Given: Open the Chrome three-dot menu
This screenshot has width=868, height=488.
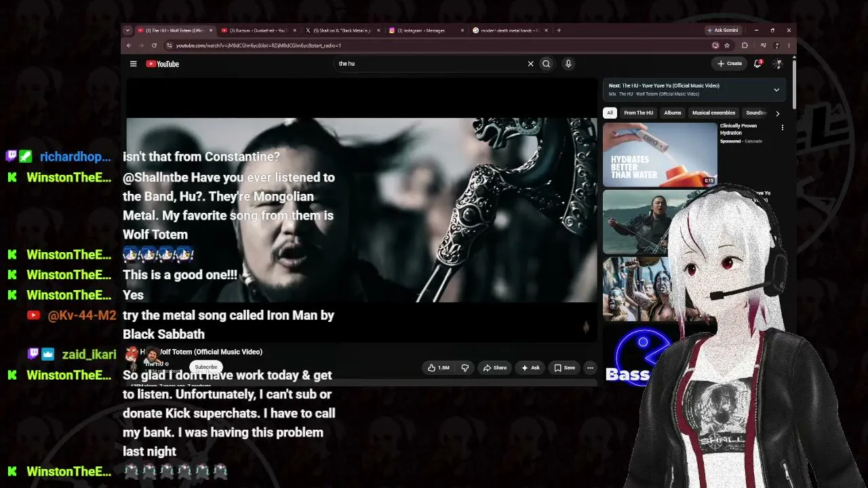Looking at the screenshot, I should click(x=789, y=45).
